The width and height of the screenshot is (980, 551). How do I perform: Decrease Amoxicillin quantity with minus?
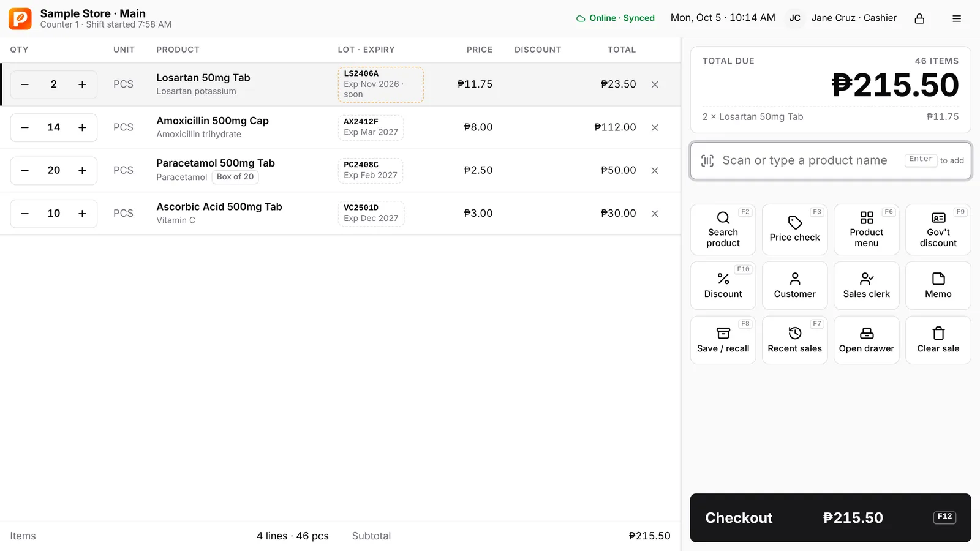(x=24, y=127)
